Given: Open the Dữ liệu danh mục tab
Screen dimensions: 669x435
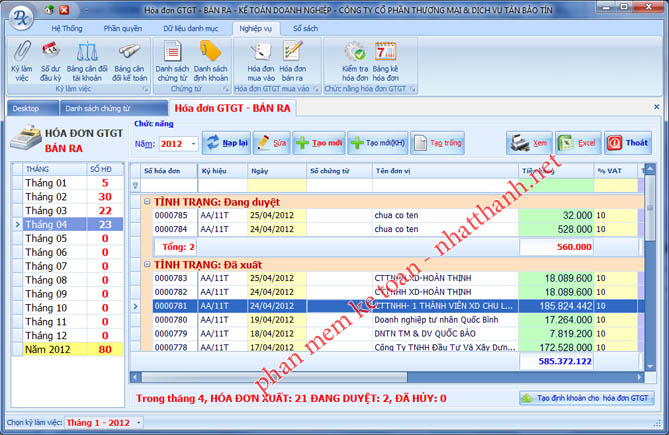Looking at the screenshot, I should (191, 29).
